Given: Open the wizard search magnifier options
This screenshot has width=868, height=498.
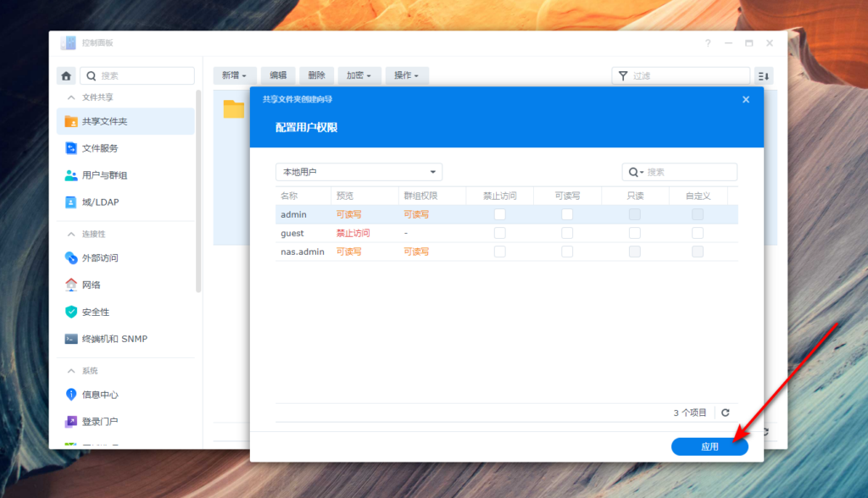Looking at the screenshot, I should pyautogui.click(x=636, y=172).
